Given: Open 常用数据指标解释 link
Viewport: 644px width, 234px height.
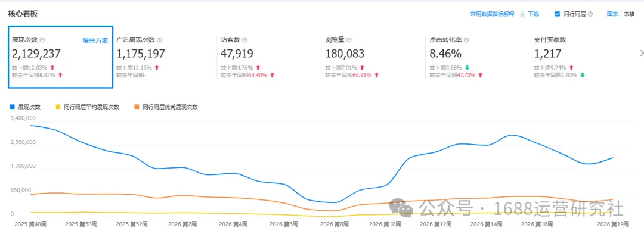Looking at the screenshot, I should pyautogui.click(x=492, y=14).
